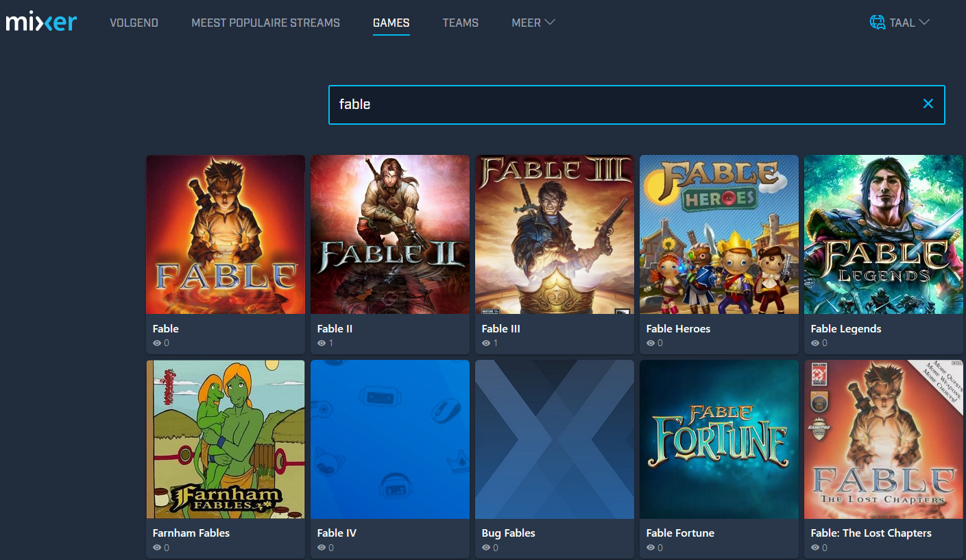Viewport: 966px width, 560px height.
Task: Select the Fable Legends cover image
Action: (x=884, y=234)
